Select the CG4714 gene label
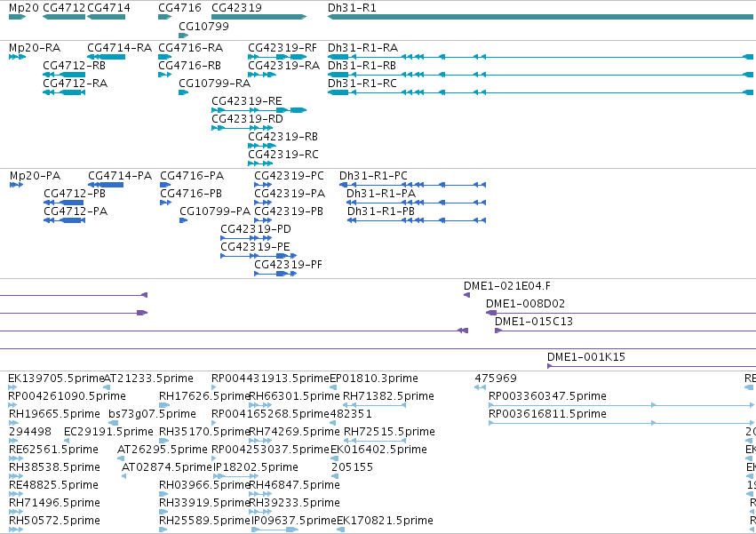 point(108,8)
